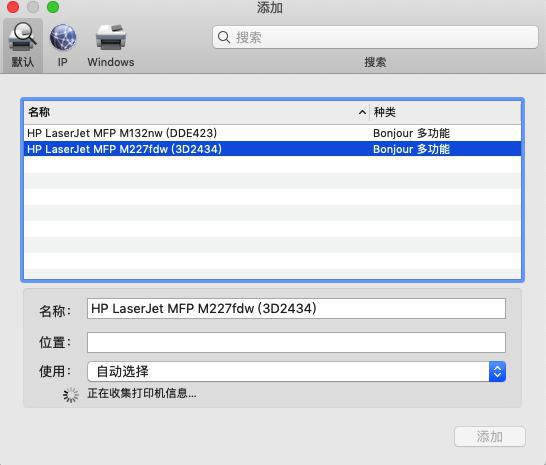546x465 pixels.
Task: Click the 添加 add button
Action: pos(490,436)
